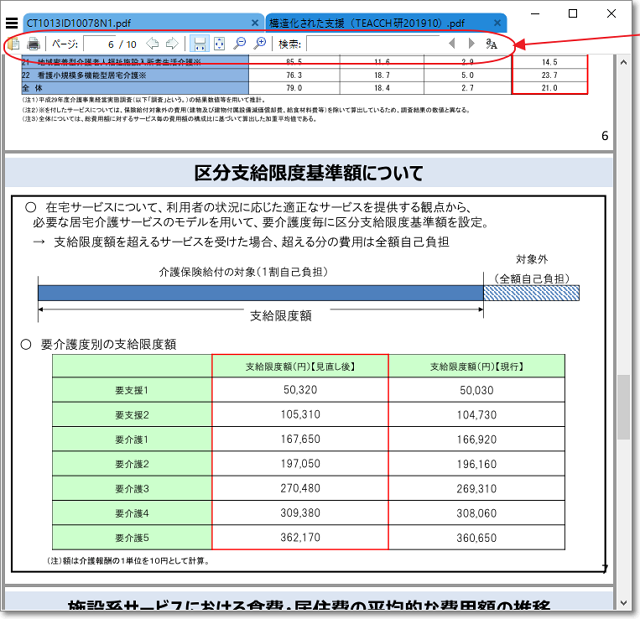This screenshot has height=619, width=640.
Task: Go to the next page arrow
Action: (172, 44)
